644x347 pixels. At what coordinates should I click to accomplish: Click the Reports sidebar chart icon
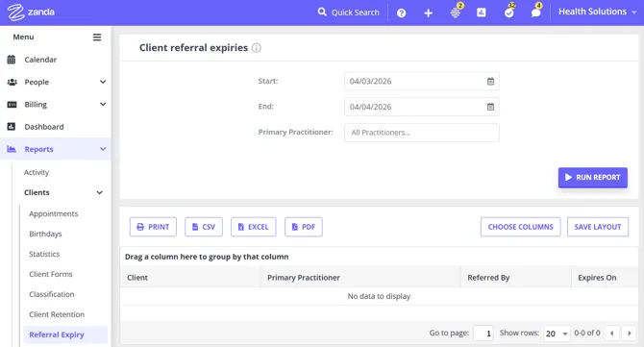(x=12, y=149)
